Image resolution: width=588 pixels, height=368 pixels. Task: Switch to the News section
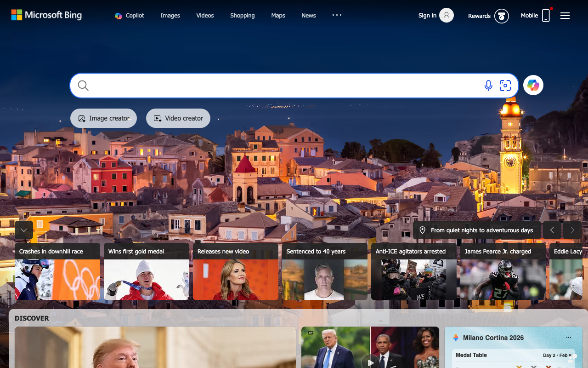[x=308, y=15]
